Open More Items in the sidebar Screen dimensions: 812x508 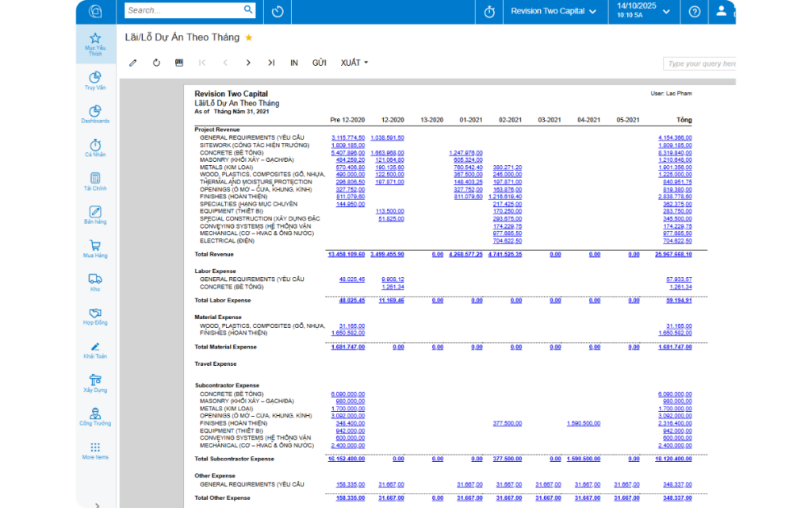tap(95, 450)
